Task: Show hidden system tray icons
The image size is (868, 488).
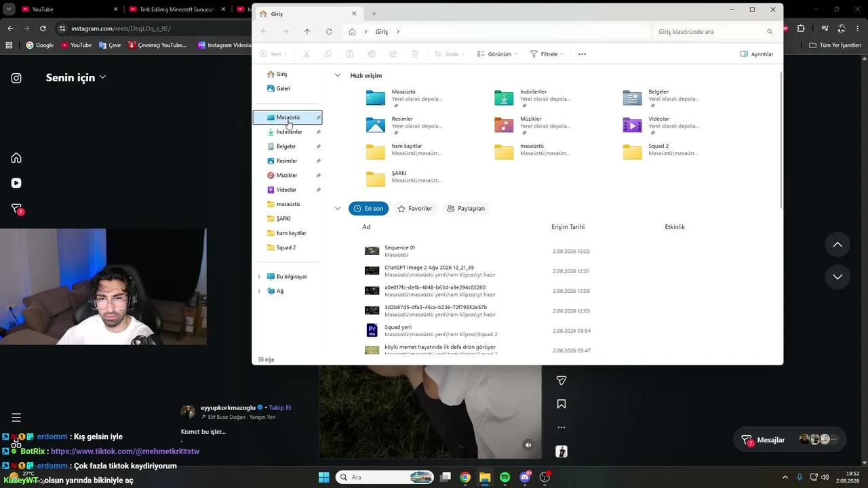Action: (785, 477)
